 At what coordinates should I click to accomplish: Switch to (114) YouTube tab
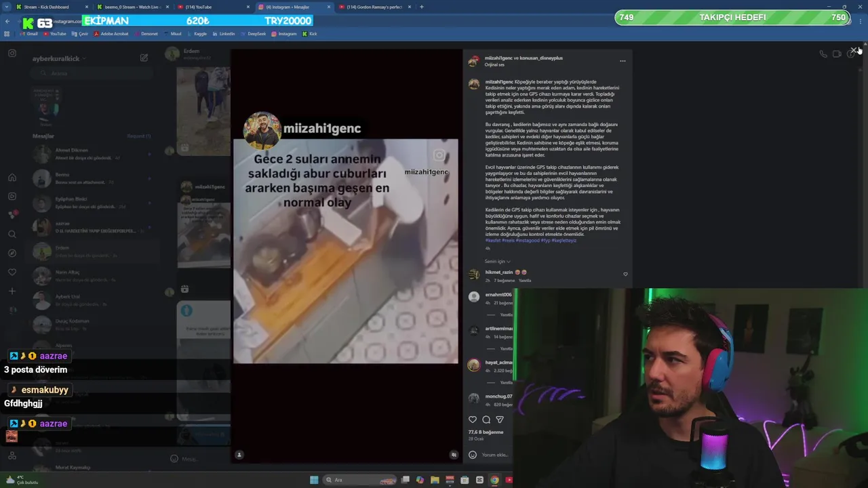click(x=214, y=7)
